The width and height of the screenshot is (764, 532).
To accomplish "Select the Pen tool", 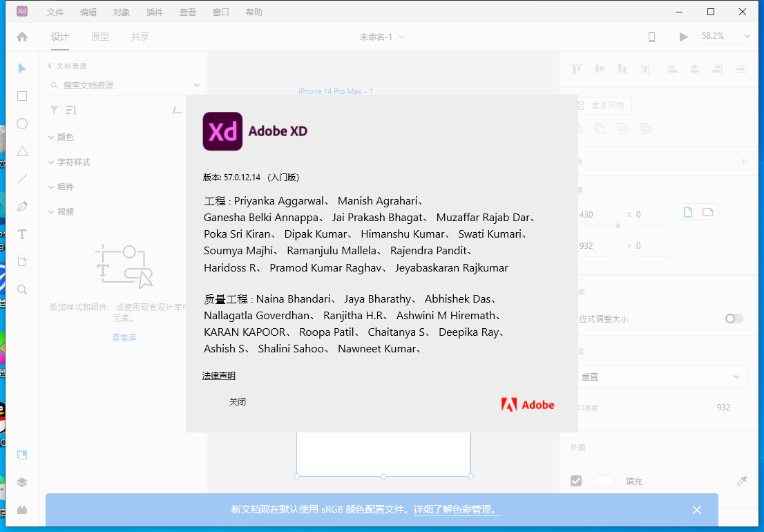I will click(21, 205).
